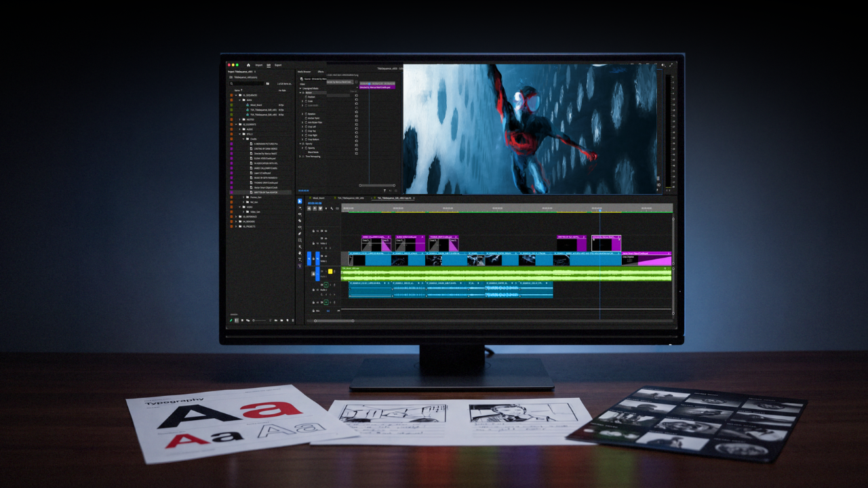The width and height of the screenshot is (868, 488).
Task: Expand the 03_REFERENCE bin
Action: coord(236,217)
